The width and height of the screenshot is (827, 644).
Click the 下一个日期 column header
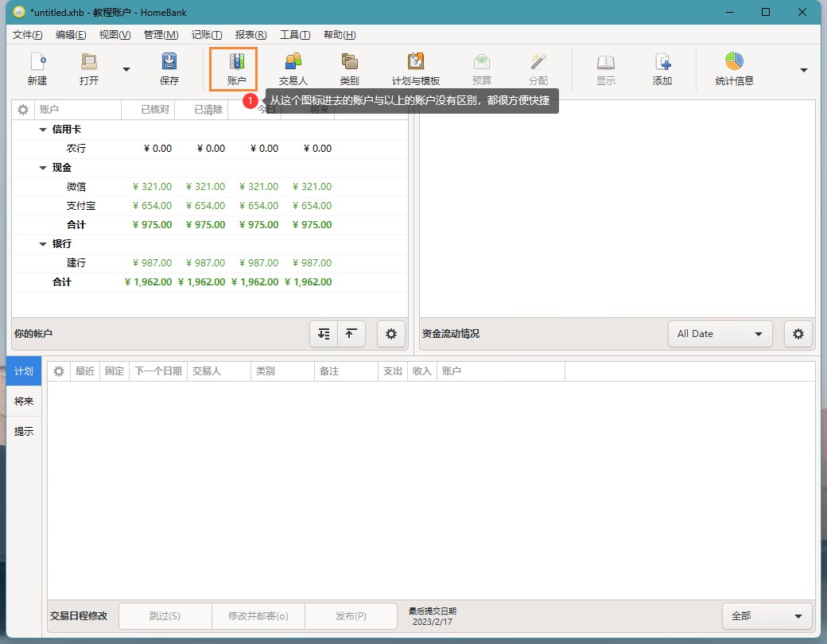[x=157, y=371]
